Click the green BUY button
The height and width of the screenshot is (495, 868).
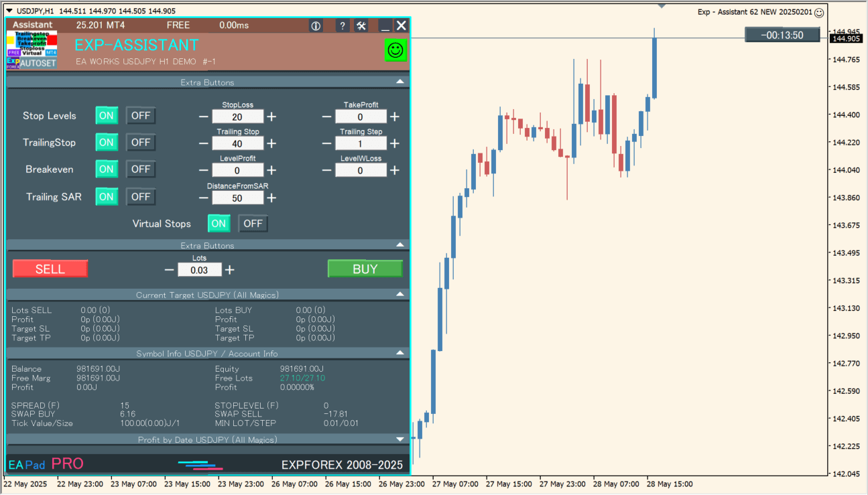point(365,269)
